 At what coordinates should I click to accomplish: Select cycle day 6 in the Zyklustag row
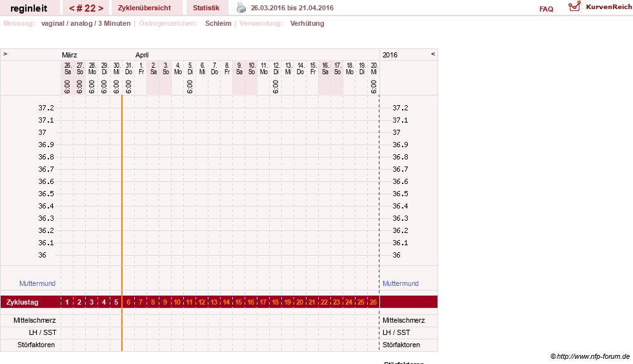point(128,302)
